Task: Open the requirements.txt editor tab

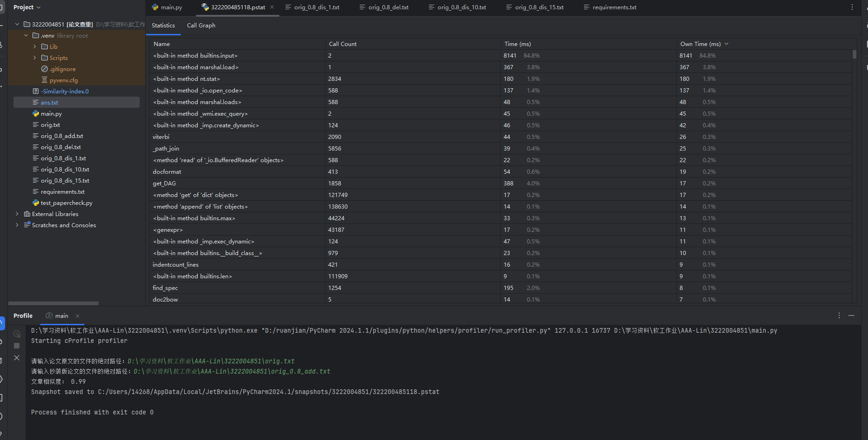Action: (610, 7)
